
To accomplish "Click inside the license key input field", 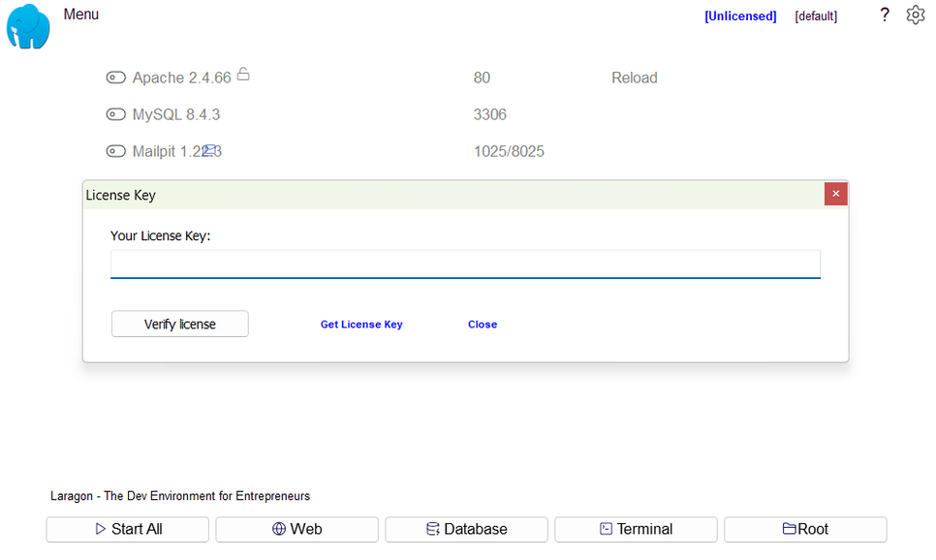I will tap(465, 264).
